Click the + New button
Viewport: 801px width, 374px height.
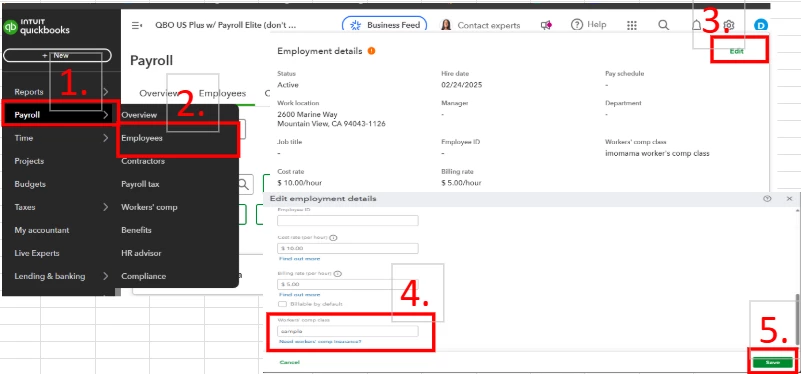(57, 55)
